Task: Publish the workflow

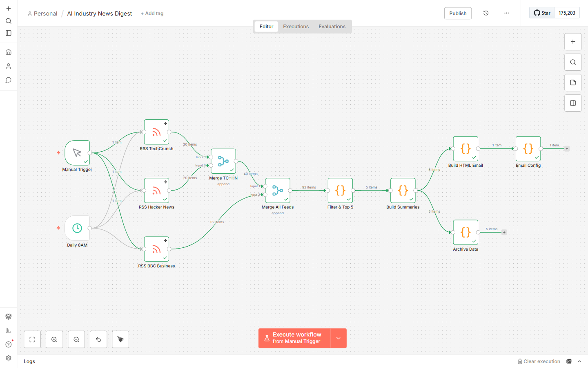Action: tap(458, 13)
